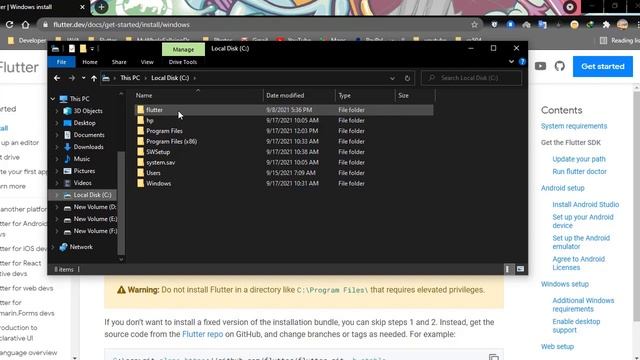Expand Network tree node
640x360 pixels.
53,247
